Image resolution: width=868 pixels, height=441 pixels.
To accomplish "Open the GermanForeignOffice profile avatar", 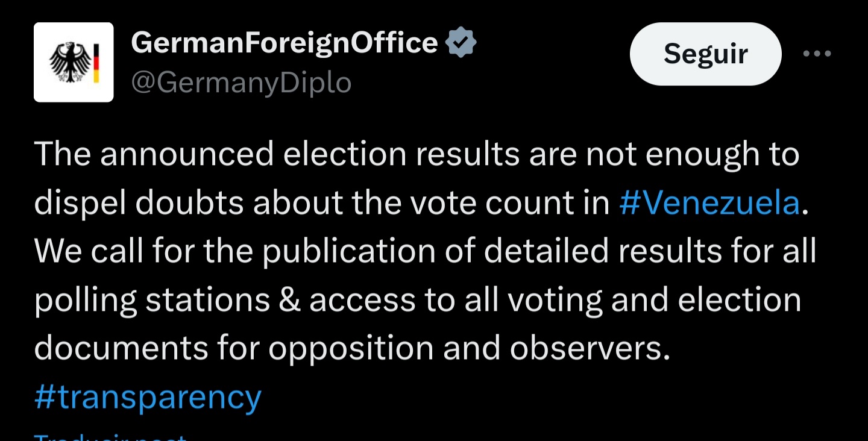I will point(74,62).
